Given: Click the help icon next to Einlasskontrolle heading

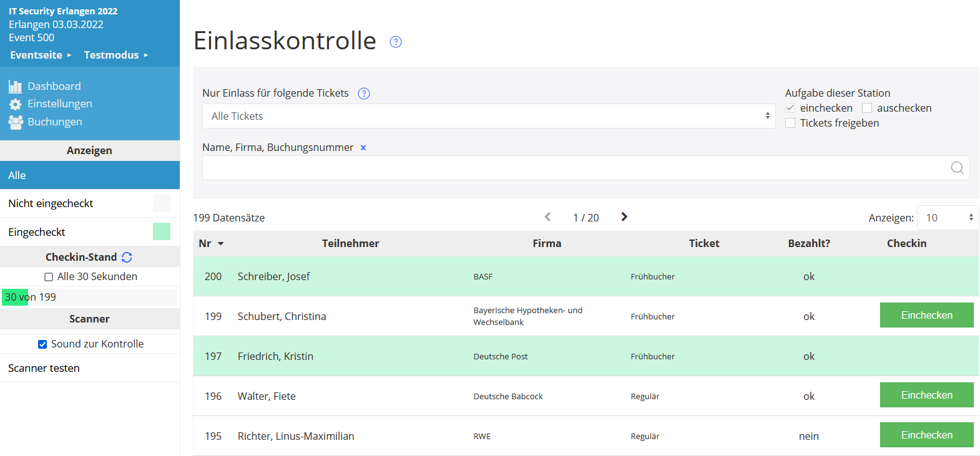Looking at the screenshot, I should (395, 42).
